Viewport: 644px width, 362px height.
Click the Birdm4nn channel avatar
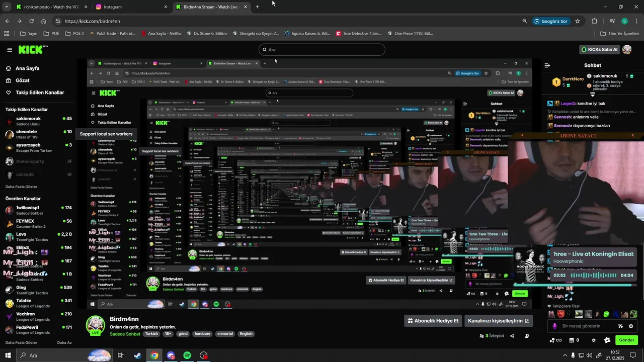pyautogui.click(x=95, y=325)
